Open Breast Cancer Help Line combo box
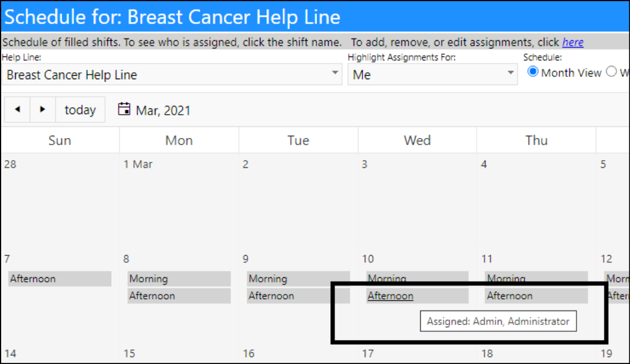This screenshot has height=364, width=630. 172,74
